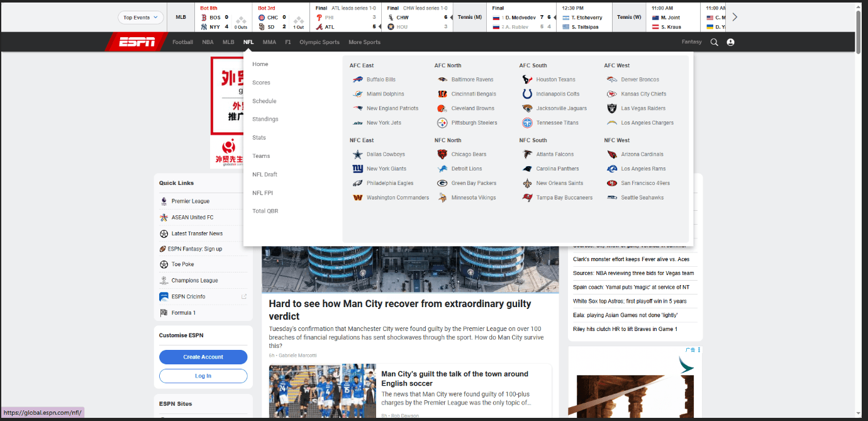The width and height of the screenshot is (868, 421).
Task: Open the More Sports menu
Action: 364,42
